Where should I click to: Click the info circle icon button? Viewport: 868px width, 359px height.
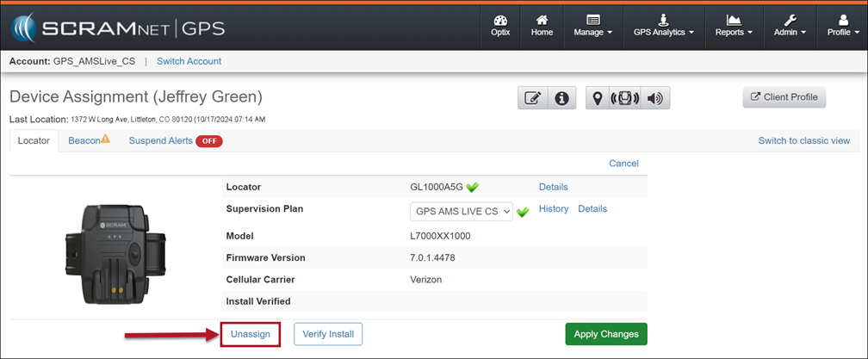[561, 98]
